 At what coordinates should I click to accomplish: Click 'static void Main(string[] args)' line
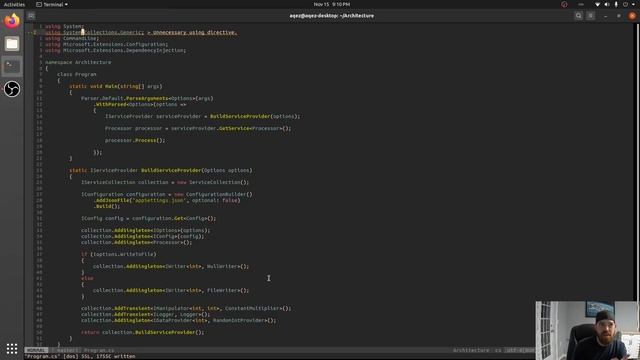click(116, 86)
